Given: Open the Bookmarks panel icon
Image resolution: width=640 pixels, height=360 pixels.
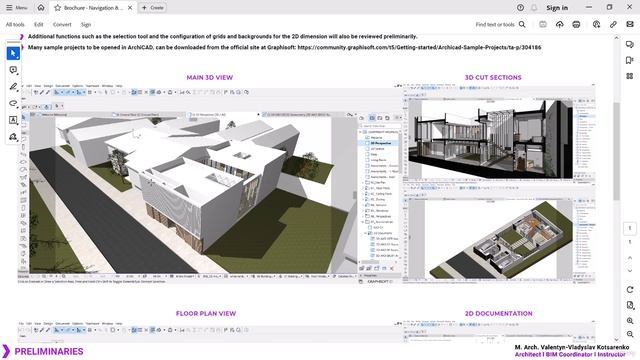Looking at the screenshot, I should [629, 60].
